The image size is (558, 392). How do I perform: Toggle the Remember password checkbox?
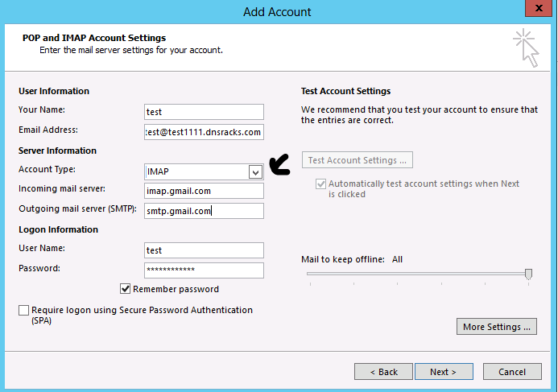pos(126,289)
